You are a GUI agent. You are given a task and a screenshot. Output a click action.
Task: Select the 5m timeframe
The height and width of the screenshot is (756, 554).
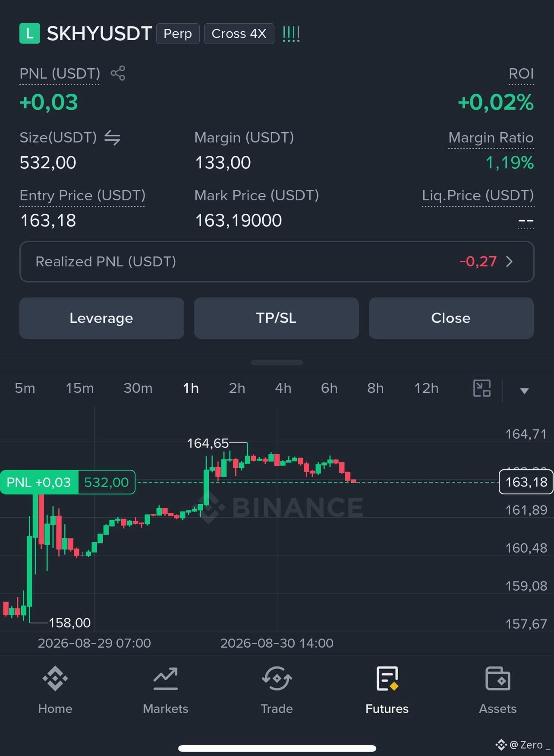coord(25,388)
